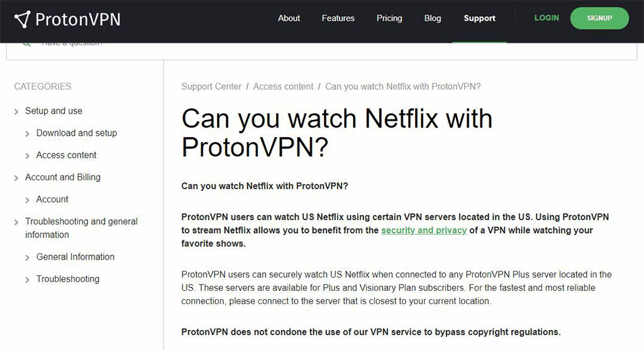The width and height of the screenshot is (644, 350).
Task: Open the Blog page
Action: (433, 18)
